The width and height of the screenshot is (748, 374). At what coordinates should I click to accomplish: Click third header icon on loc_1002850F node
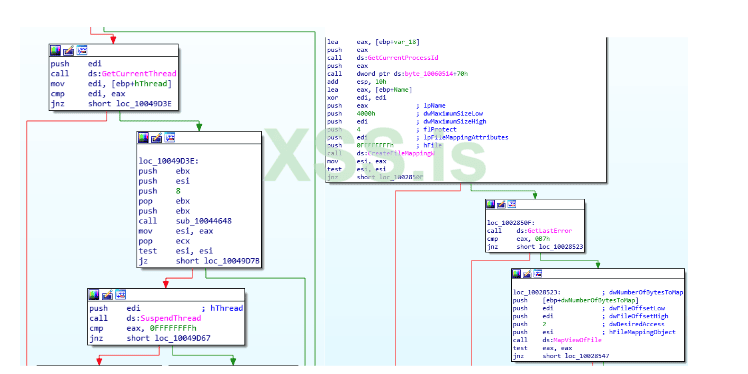(511, 204)
